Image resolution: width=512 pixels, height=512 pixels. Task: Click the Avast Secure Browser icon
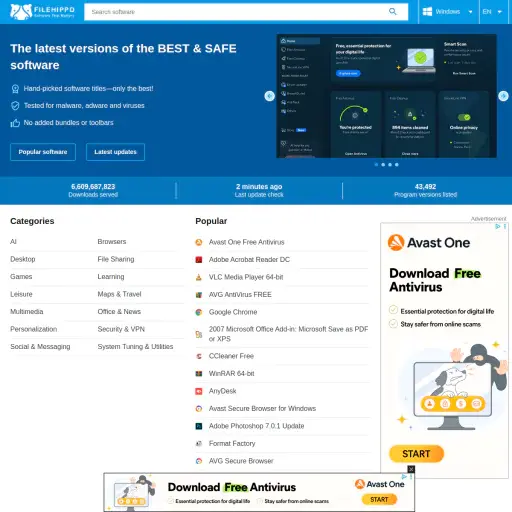click(199, 409)
